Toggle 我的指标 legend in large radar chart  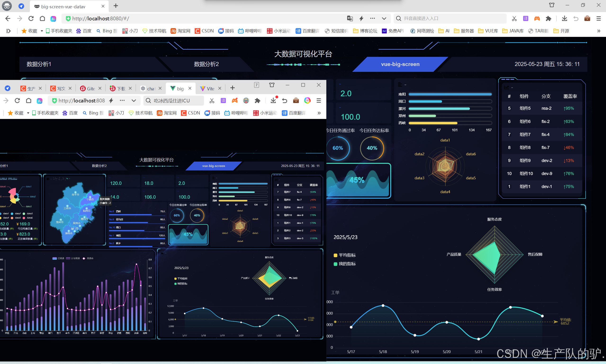coord(345,264)
